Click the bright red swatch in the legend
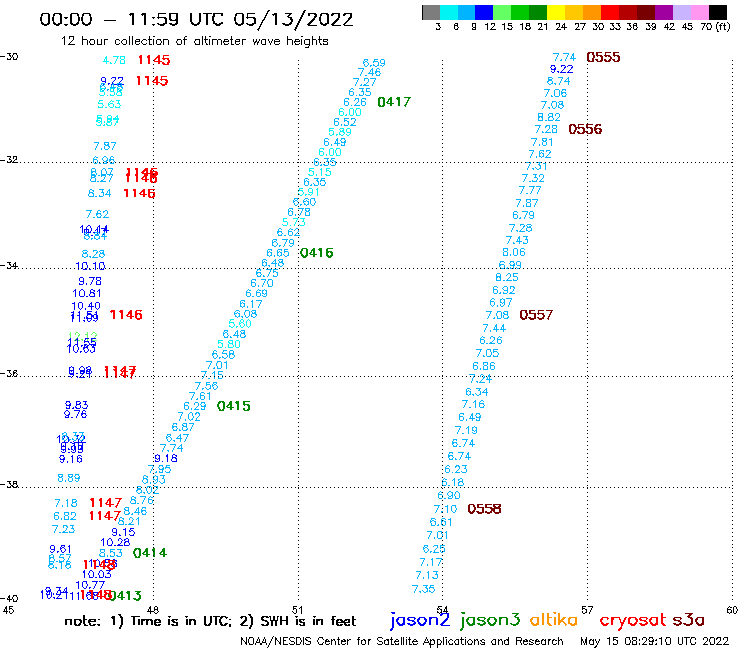Viewport: 740px width, 650px height. [x=610, y=12]
